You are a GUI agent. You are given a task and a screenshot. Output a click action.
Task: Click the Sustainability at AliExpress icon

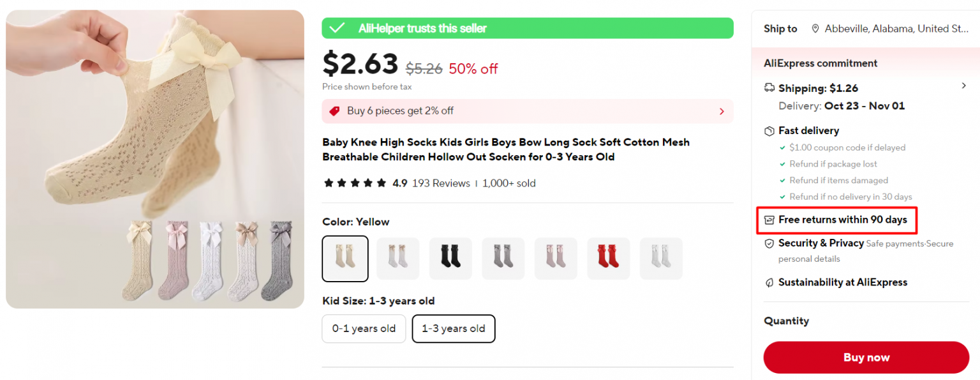tap(769, 282)
